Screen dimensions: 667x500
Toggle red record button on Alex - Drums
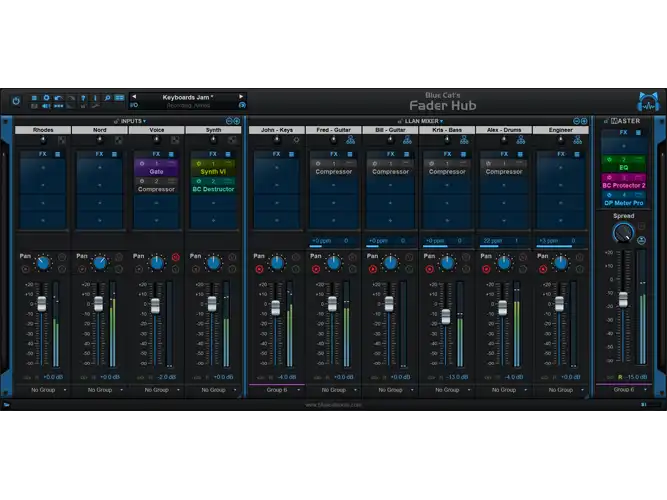coord(486,269)
